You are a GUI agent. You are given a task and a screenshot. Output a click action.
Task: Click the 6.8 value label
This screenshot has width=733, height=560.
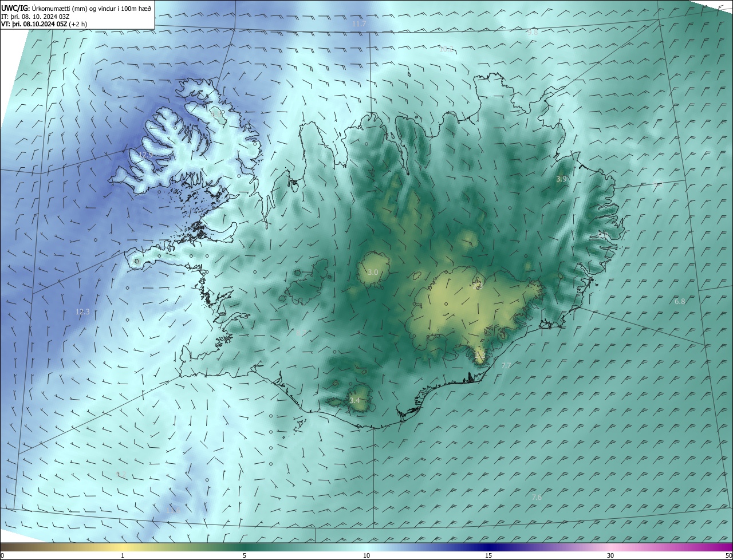click(680, 302)
